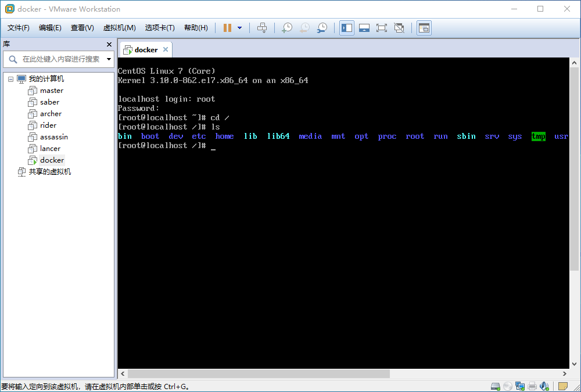Open the printer device status icon
This screenshot has width=581, height=392.
532,386
